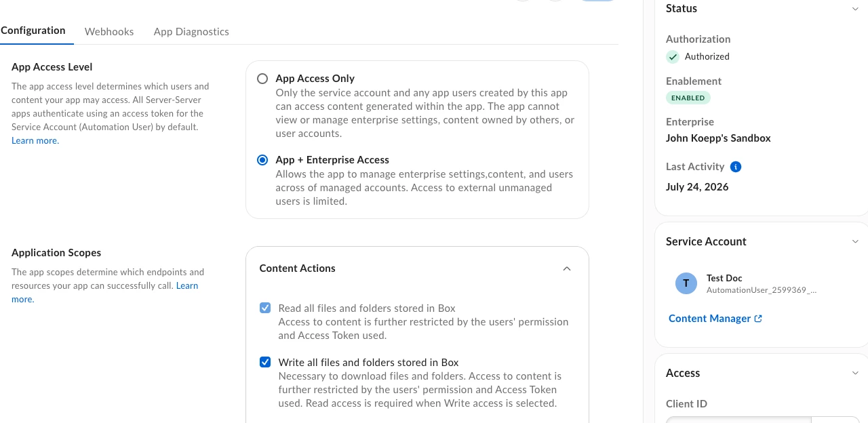This screenshot has height=423, width=868.
Task: Click the John Koepp's Sandbox enterprise name
Action: [x=718, y=138]
